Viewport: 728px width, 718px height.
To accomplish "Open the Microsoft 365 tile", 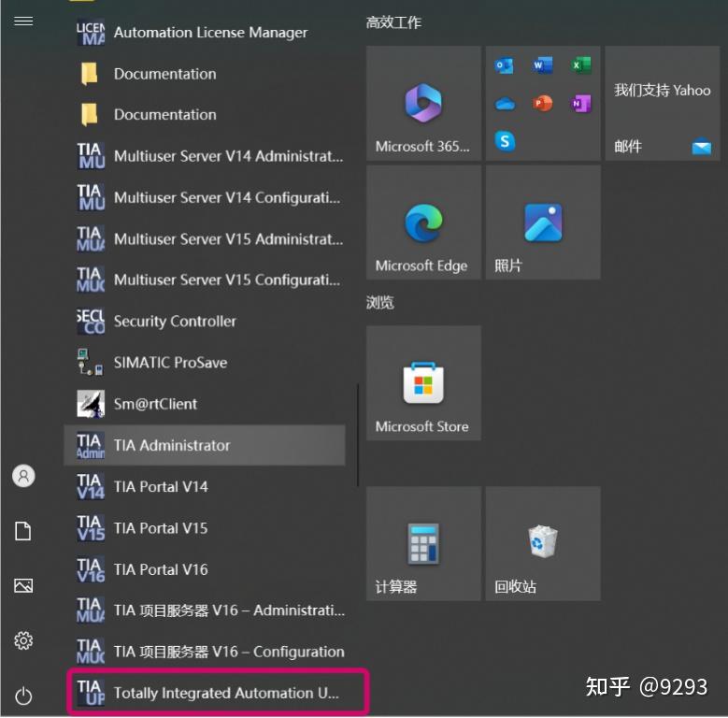I will click(x=423, y=103).
